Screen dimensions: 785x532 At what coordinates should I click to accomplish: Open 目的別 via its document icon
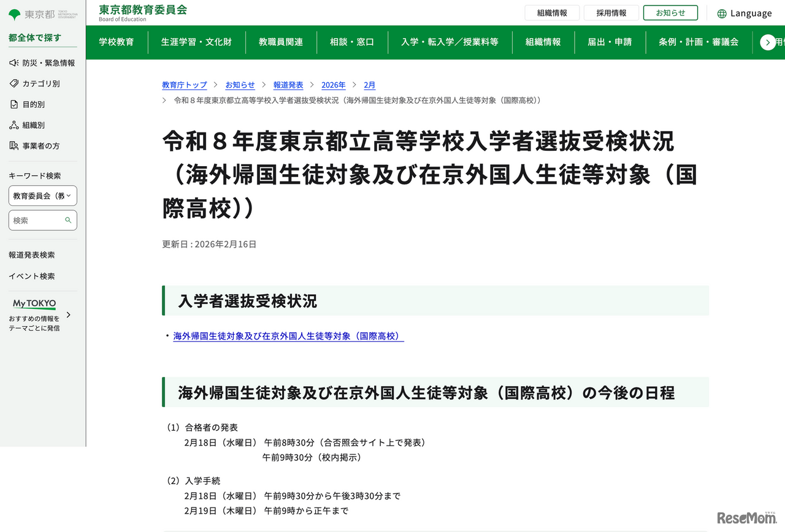13,104
